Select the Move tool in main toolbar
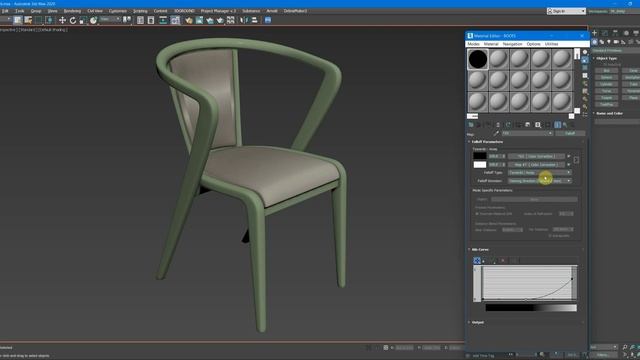 pyautogui.click(x=62, y=20)
